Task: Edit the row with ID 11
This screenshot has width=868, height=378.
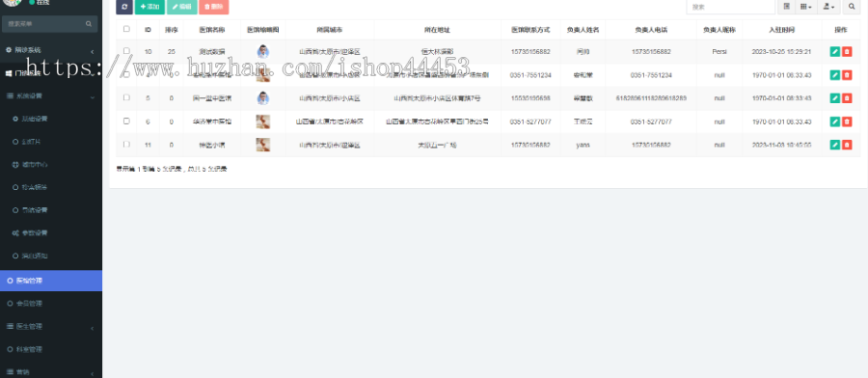Action: pyautogui.click(x=835, y=145)
